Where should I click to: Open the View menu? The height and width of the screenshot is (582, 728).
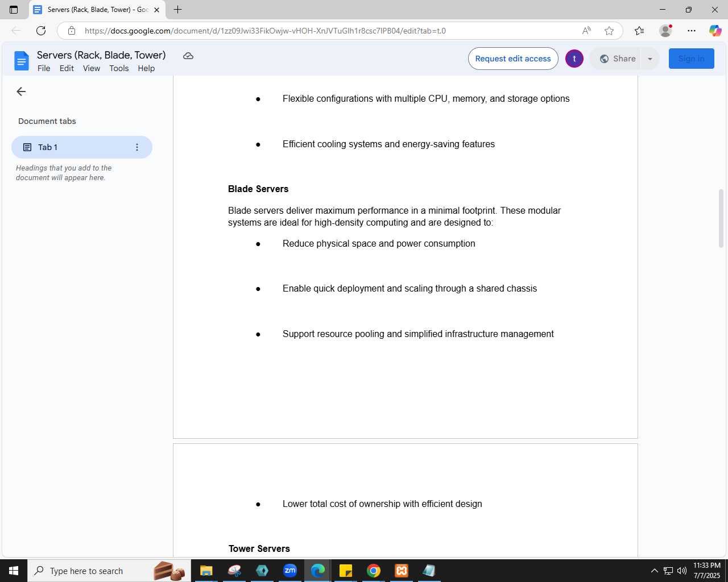(92, 68)
